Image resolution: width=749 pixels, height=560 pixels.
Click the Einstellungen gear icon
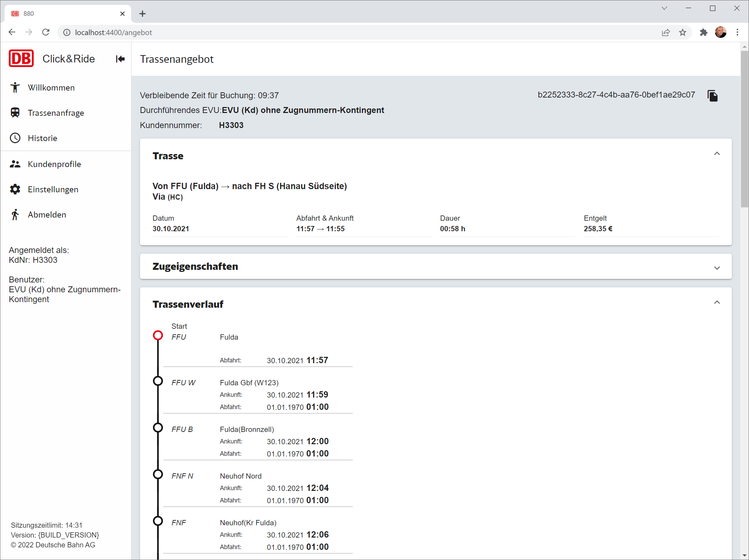tap(15, 189)
